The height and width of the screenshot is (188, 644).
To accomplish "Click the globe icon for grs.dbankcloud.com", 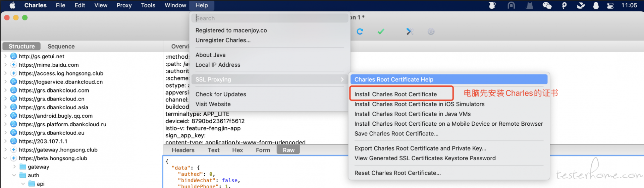I will [13, 90].
